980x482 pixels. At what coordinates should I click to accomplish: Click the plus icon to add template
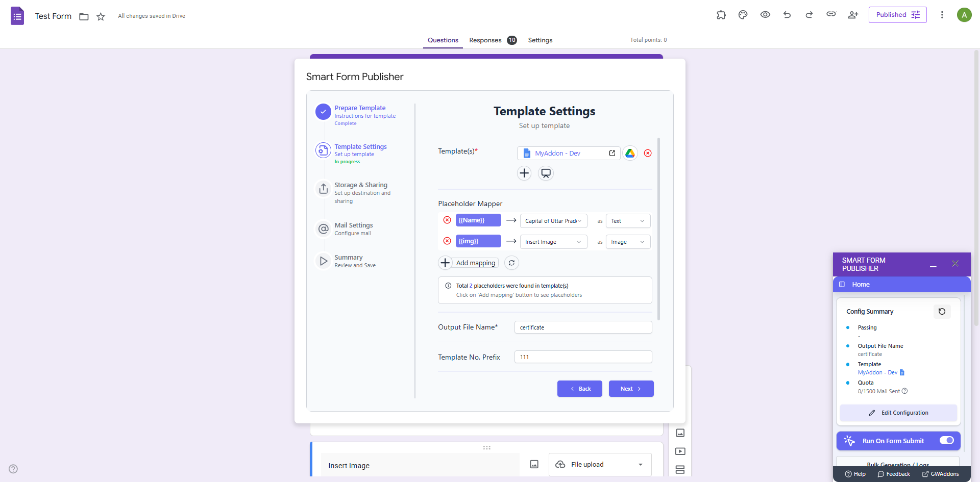pos(524,173)
